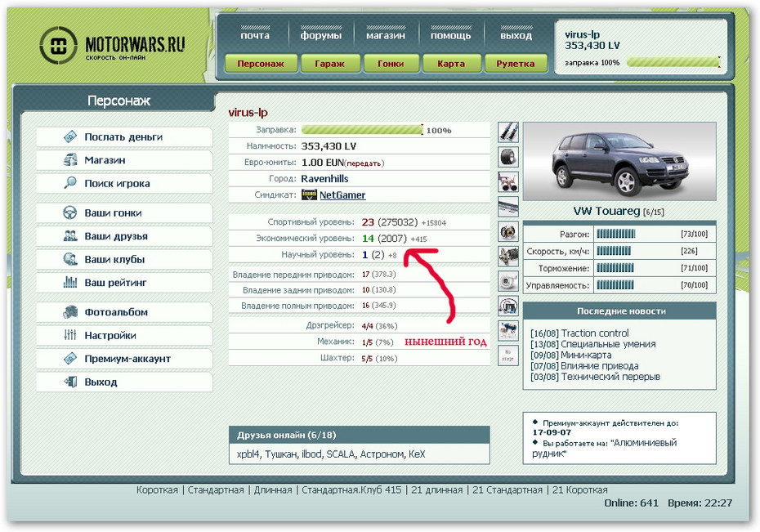Click 'Стандартная.Клуб 415' footer link
The image size is (760, 532).
coord(351,490)
